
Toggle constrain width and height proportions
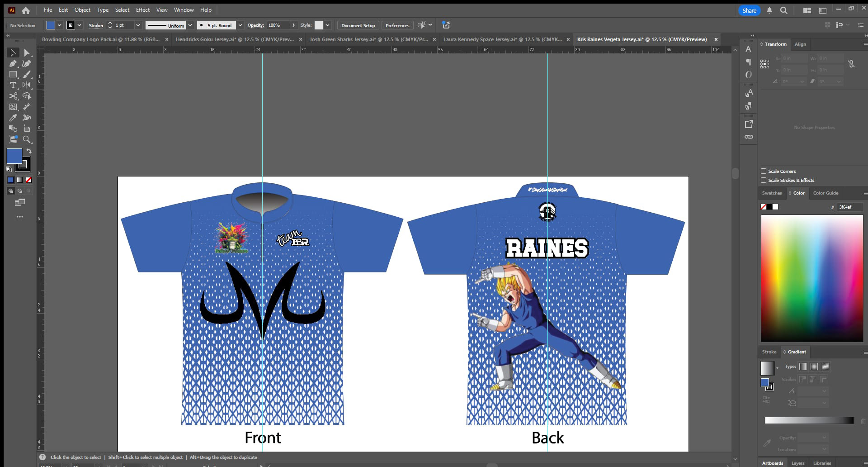[851, 64]
